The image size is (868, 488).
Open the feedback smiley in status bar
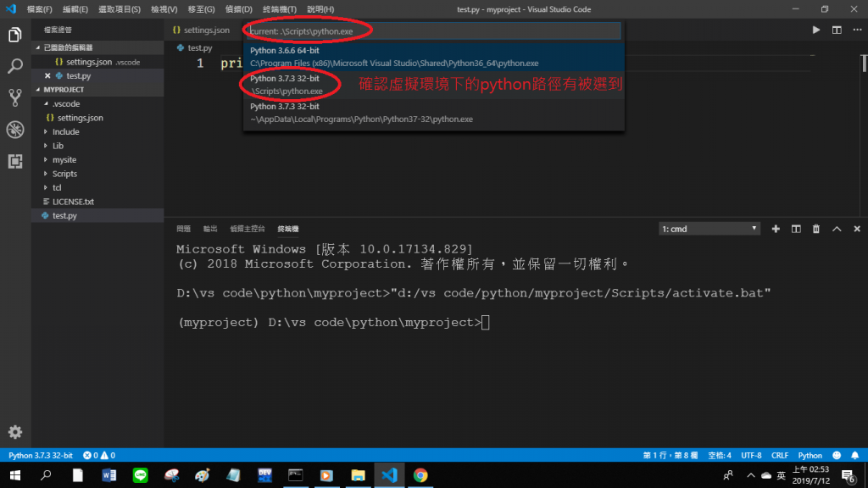point(837,455)
